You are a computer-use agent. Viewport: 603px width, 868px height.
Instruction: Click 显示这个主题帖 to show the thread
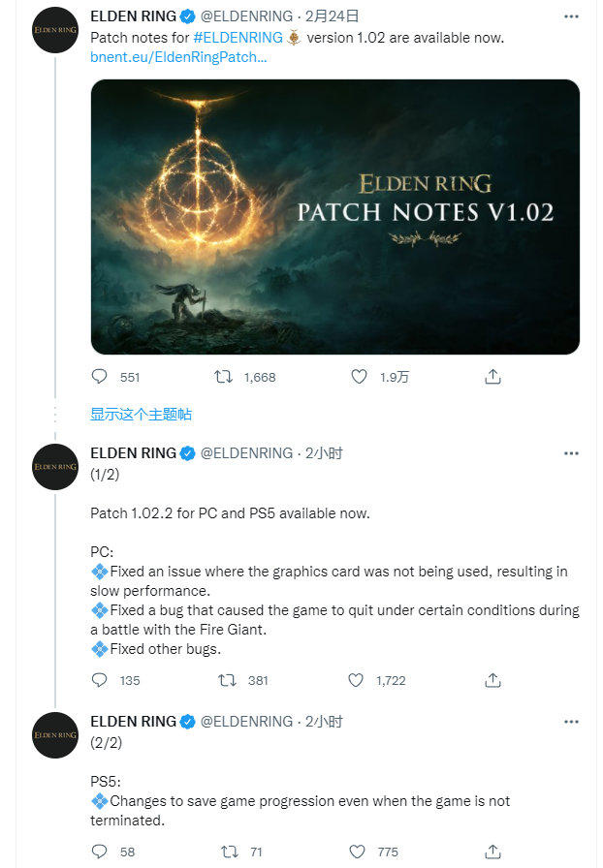pos(142,415)
